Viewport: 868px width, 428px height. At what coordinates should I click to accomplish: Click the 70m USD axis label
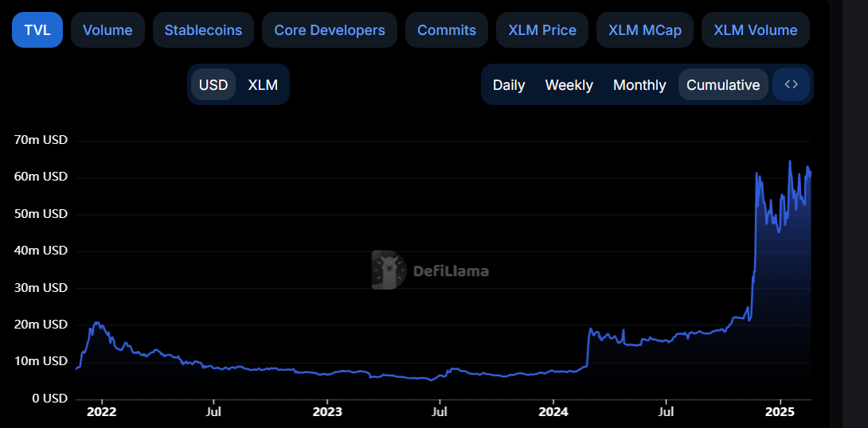[x=41, y=140]
